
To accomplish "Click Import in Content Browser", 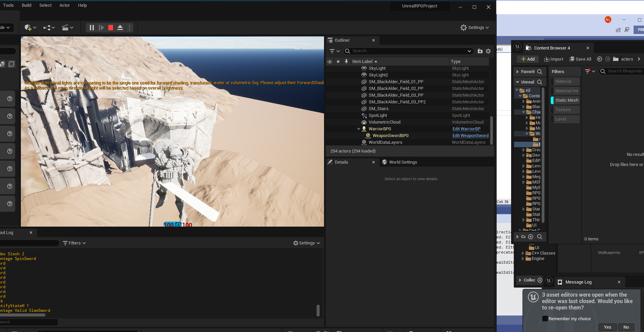I will [x=554, y=59].
